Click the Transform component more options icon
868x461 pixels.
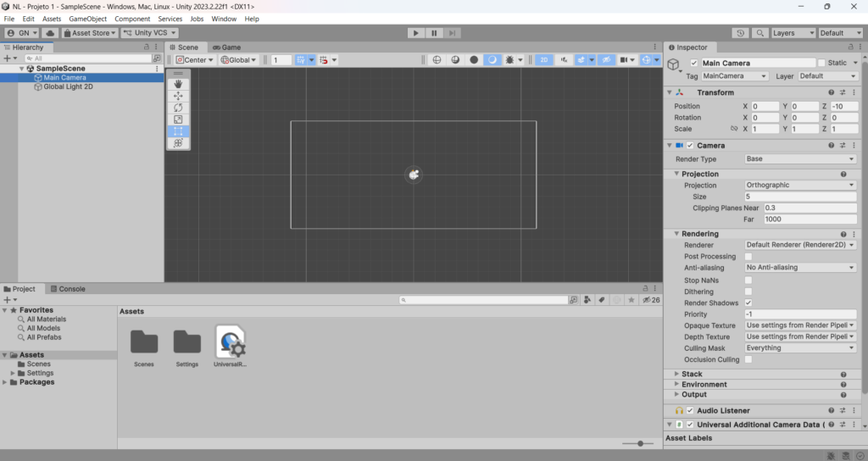tap(854, 92)
